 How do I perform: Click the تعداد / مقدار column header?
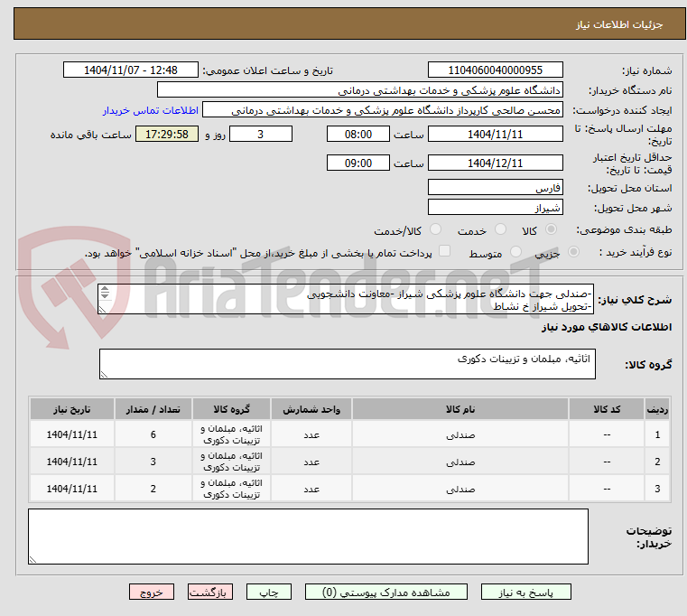(x=153, y=409)
